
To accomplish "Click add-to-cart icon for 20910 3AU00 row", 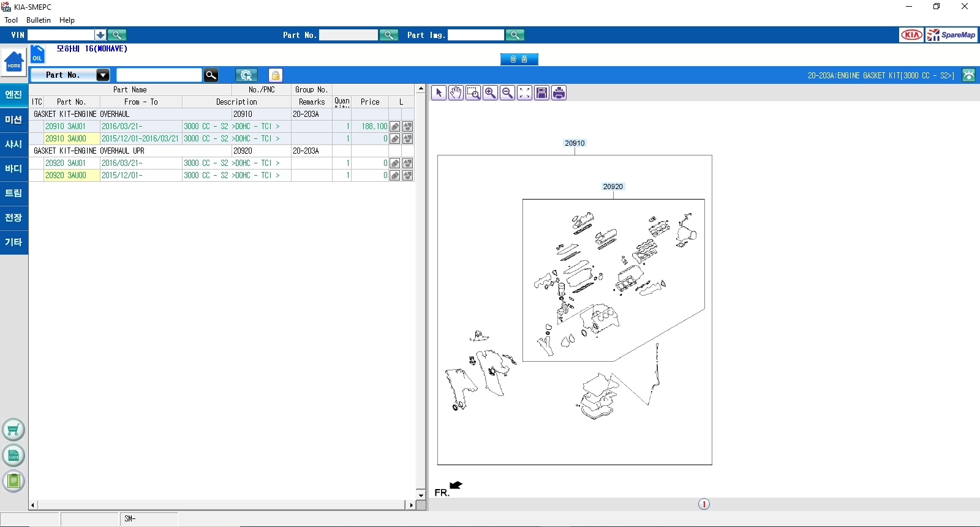I will (x=407, y=139).
